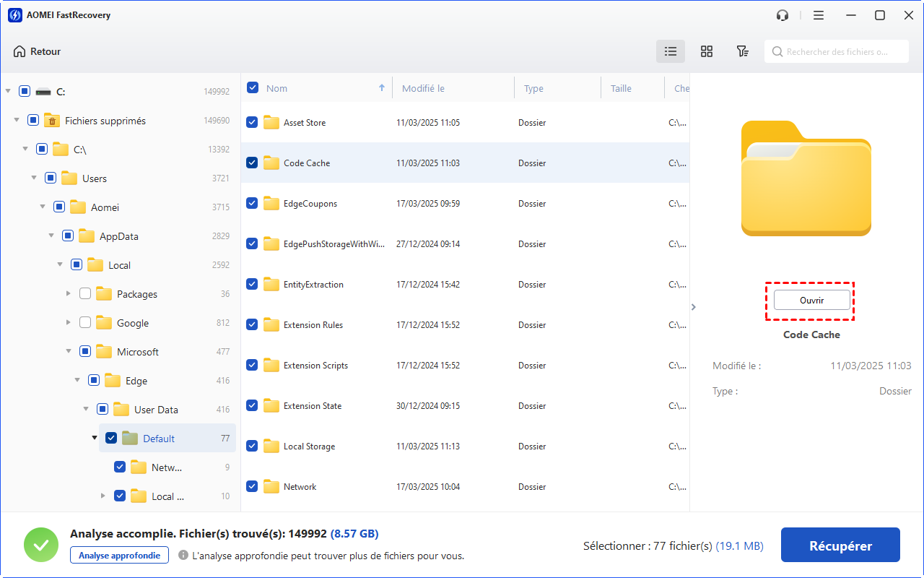Expand the Google folder tree node
The width and height of the screenshot is (924, 578).
coord(69,323)
